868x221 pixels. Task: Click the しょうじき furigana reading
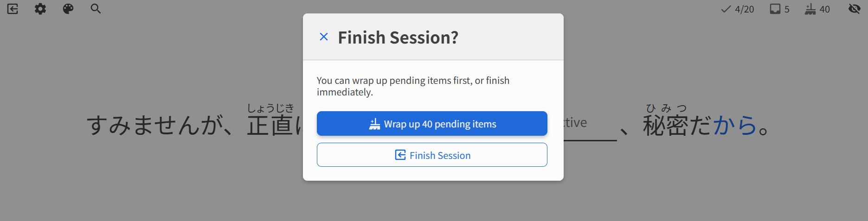tap(270, 108)
